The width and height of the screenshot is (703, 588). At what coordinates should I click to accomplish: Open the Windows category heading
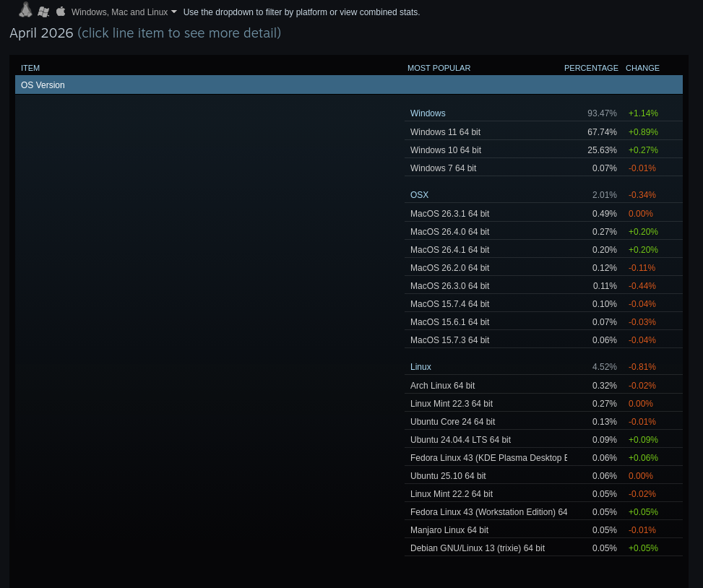[x=428, y=113]
